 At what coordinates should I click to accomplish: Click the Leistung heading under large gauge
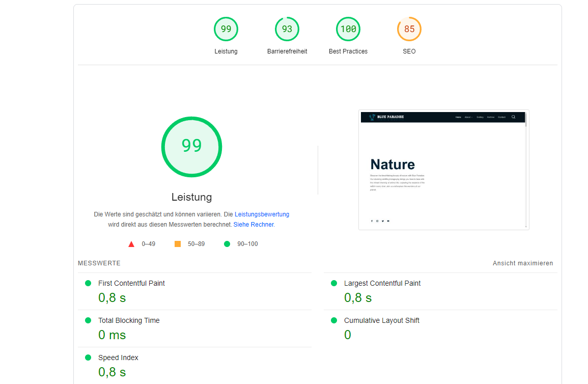coord(191,197)
